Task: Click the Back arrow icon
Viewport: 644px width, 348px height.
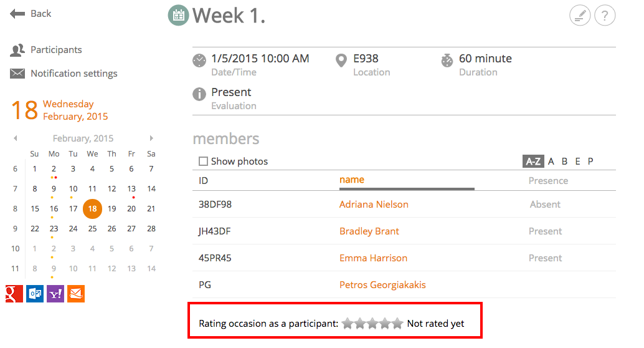Action: 17,14
